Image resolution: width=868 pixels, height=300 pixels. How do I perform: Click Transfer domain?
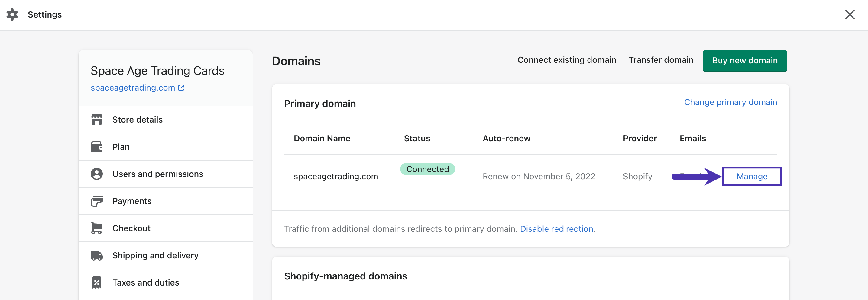click(661, 60)
